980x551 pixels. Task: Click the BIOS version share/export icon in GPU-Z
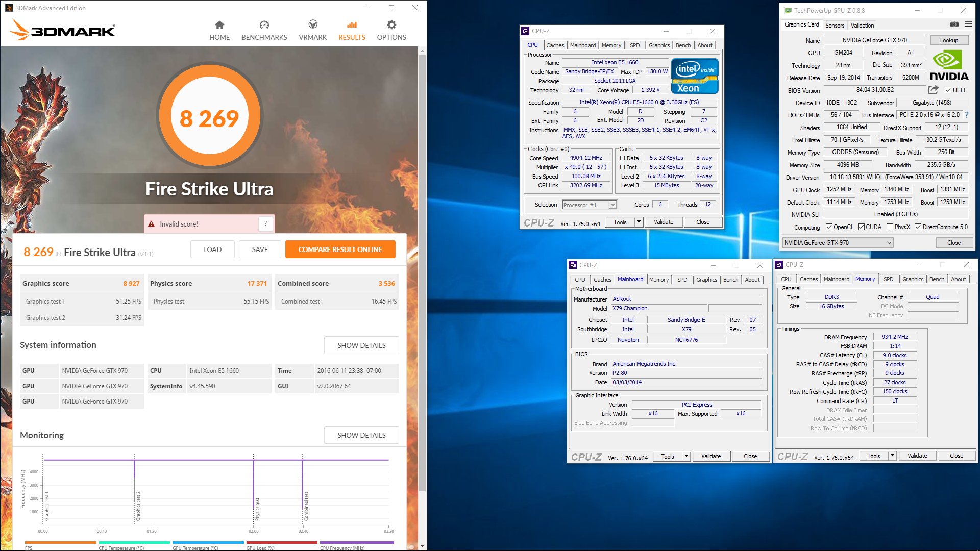(x=933, y=90)
